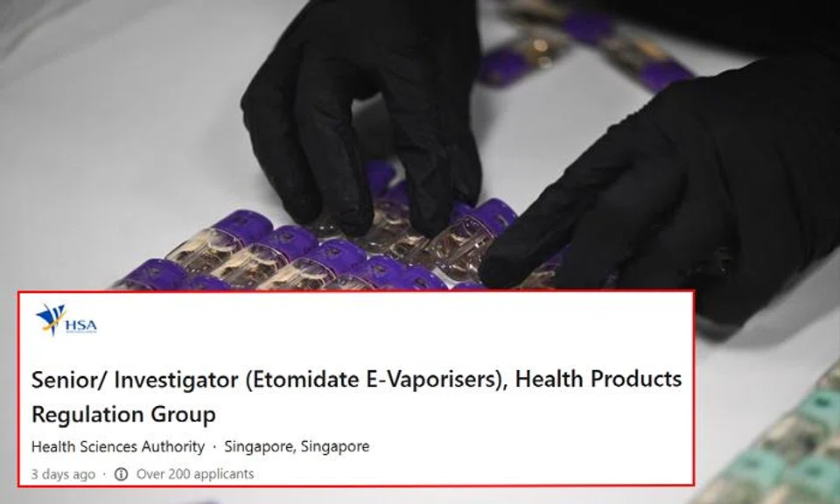Click the info icon beside applicant count
The height and width of the screenshot is (504, 840).
tap(122, 474)
